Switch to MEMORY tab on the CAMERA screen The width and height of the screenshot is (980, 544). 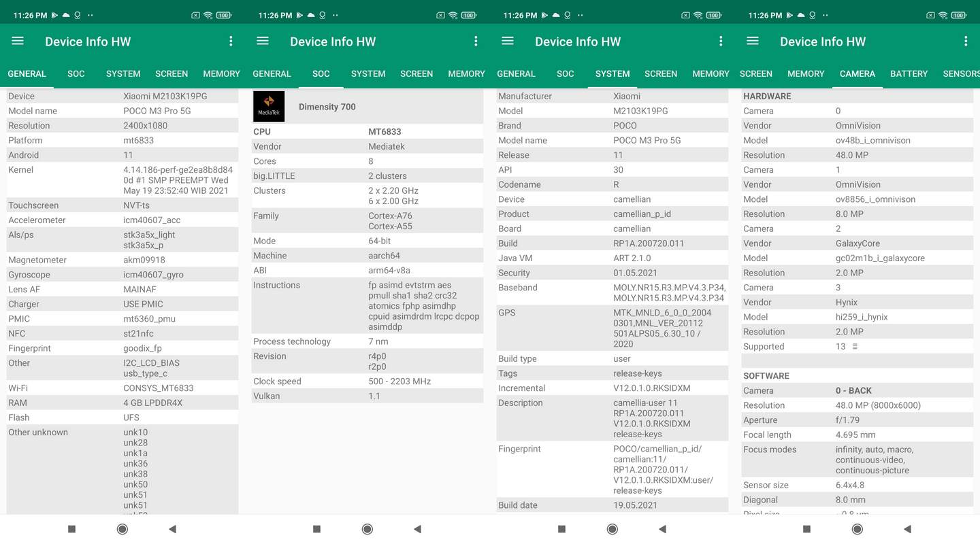click(x=806, y=73)
